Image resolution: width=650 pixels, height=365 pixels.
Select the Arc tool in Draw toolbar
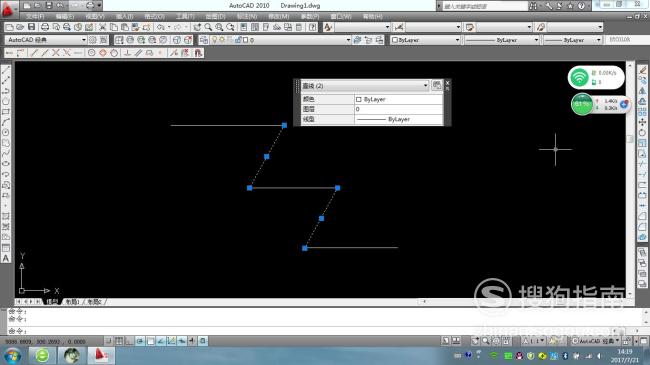click(6, 122)
